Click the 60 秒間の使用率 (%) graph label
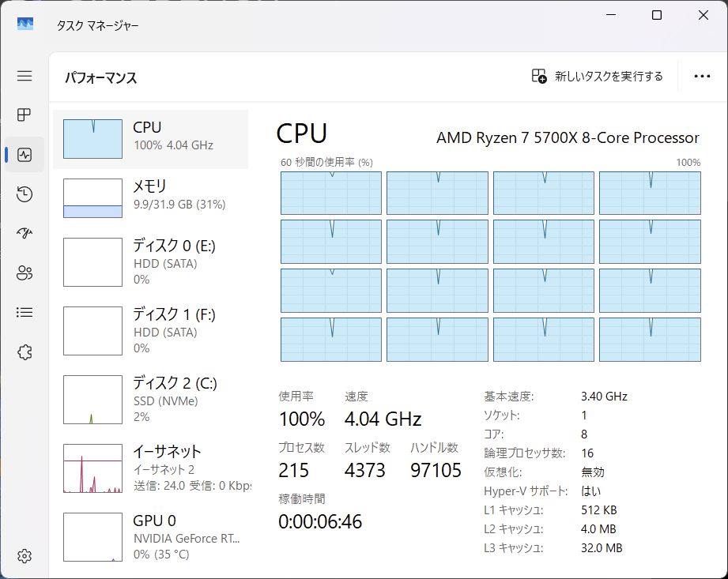728x579 pixels. click(326, 162)
